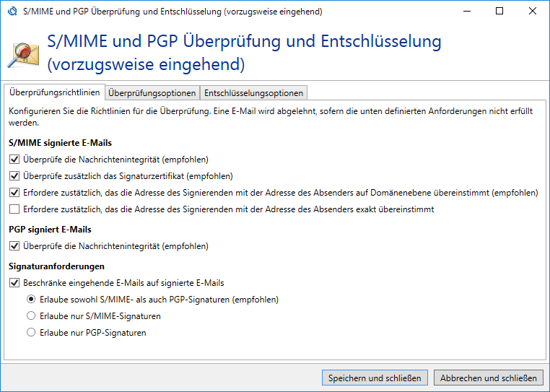Click the 'Konfigurieren Sie die Richtlinien' description text
Image resolution: width=550 pixels, height=392 pixels.
point(271,117)
